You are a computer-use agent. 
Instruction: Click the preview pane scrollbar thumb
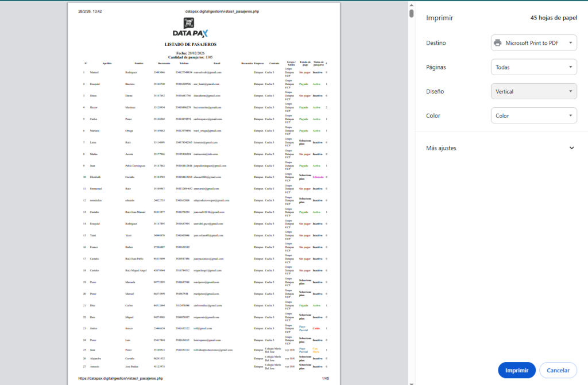411,13
